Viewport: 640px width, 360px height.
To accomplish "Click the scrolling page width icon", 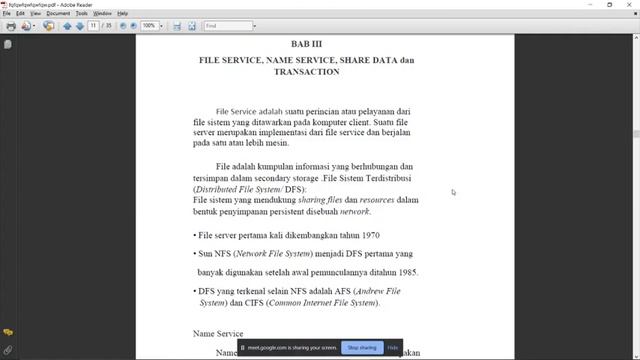I will point(177,26).
